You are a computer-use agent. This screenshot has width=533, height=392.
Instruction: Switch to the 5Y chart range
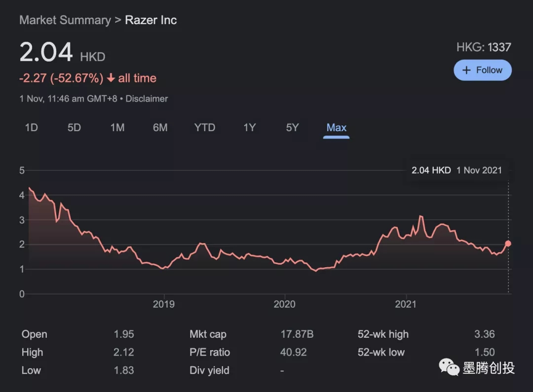pos(292,128)
